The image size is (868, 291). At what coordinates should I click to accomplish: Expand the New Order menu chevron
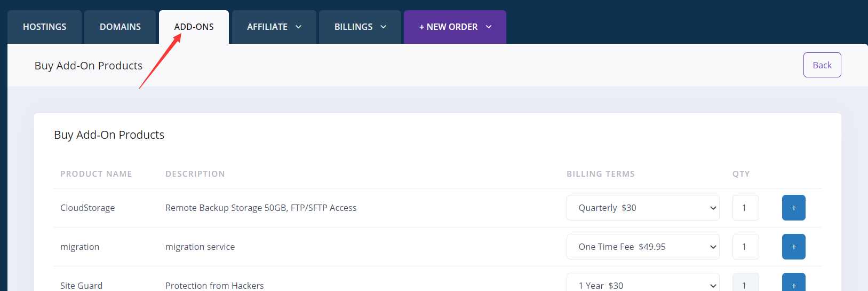tap(489, 27)
